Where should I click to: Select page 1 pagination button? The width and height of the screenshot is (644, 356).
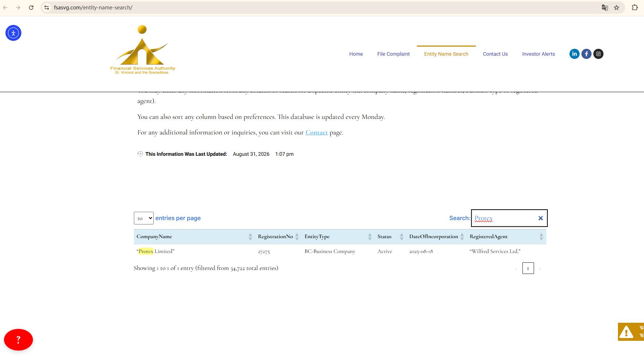528,268
